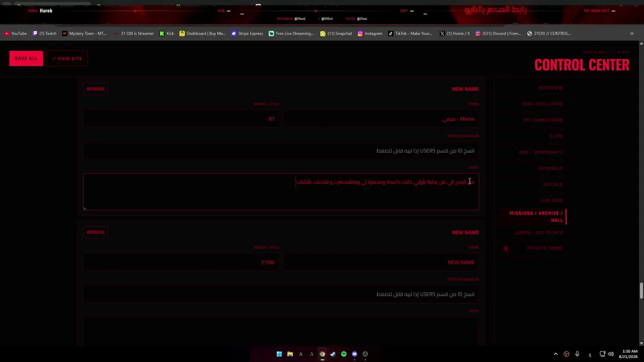Expand the bookmarks overflow chevron
644x362 pixels.
click(x=631, y=34)
